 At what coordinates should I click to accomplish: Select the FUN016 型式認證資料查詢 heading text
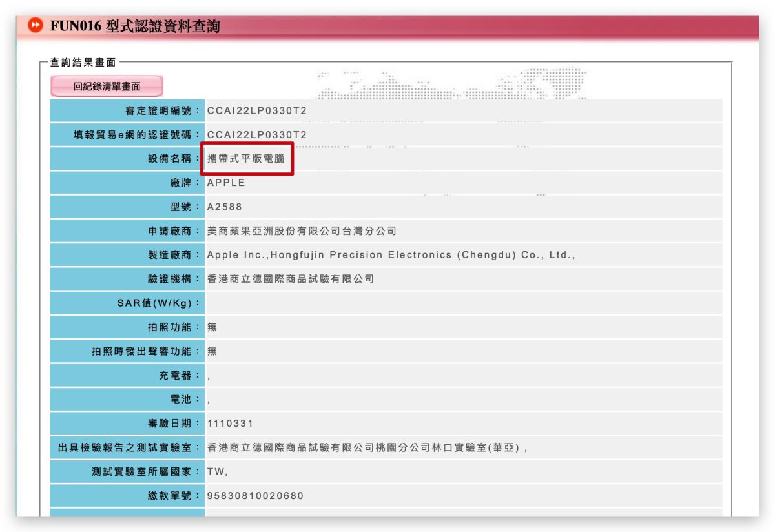click(135, 26)
